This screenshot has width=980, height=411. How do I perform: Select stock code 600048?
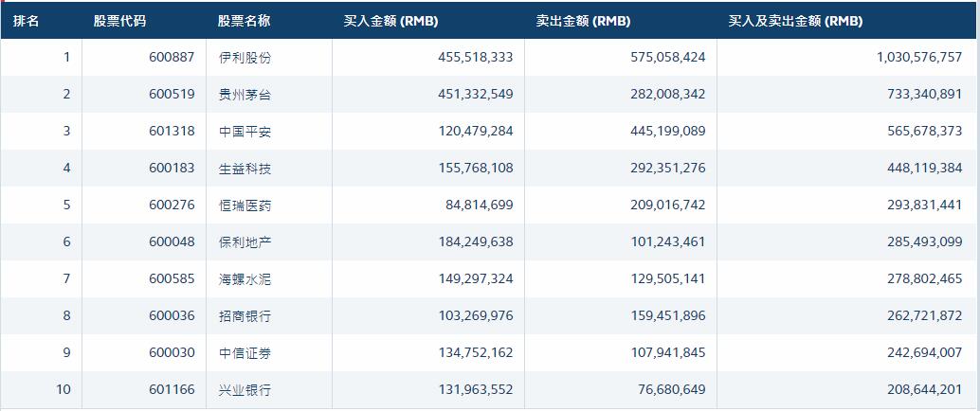(x=172, y=241)
